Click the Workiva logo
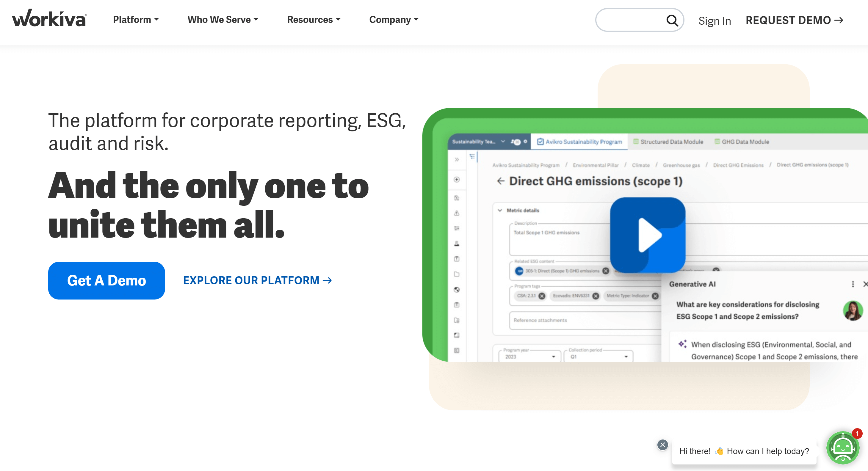This screenshot has width=868, height=471. (x=49, y=18)
